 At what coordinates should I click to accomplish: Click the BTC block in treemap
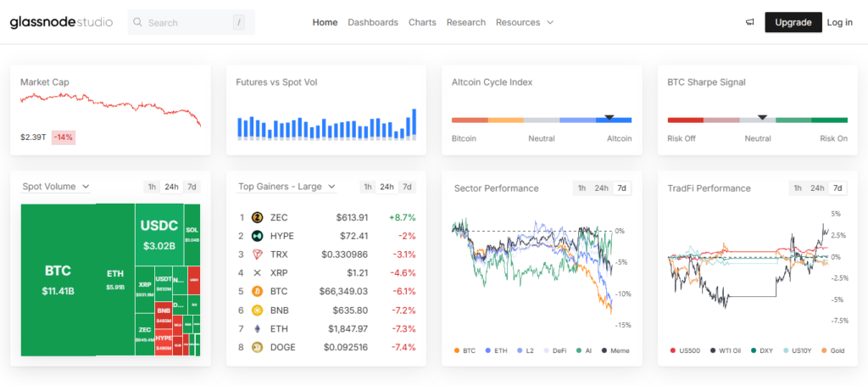coord(58,280)
